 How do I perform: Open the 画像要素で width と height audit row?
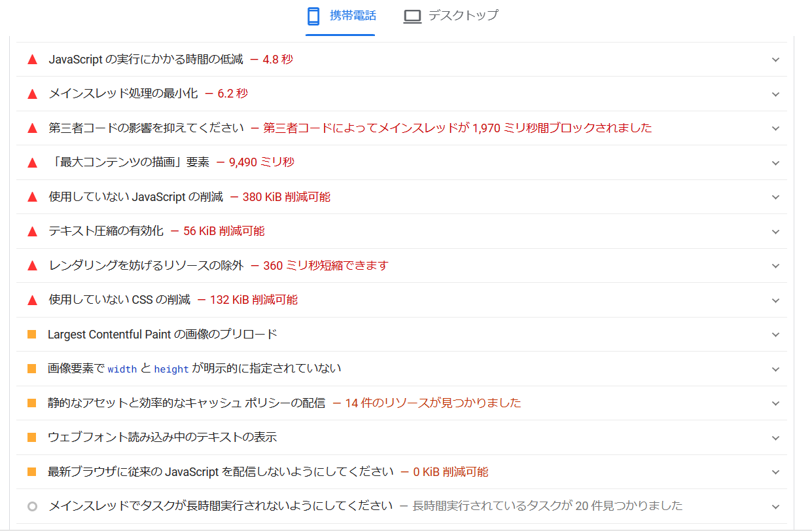point(195,369)
